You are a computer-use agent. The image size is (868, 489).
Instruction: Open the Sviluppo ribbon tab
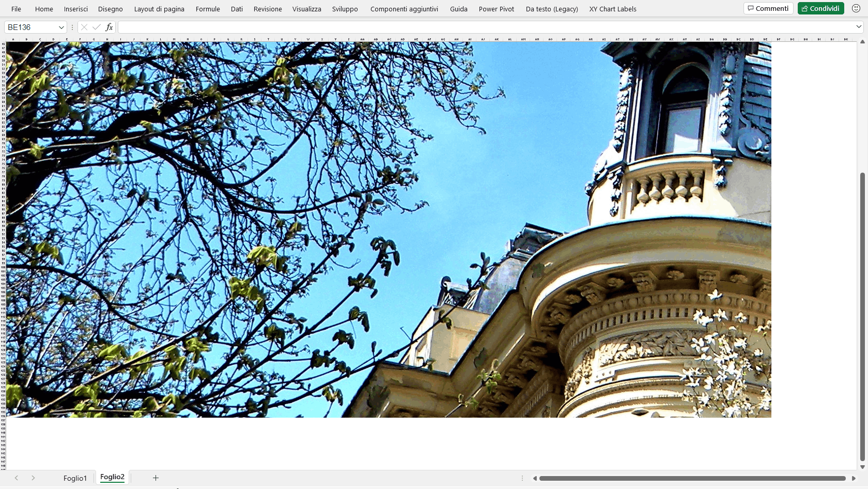click(345, 9)
